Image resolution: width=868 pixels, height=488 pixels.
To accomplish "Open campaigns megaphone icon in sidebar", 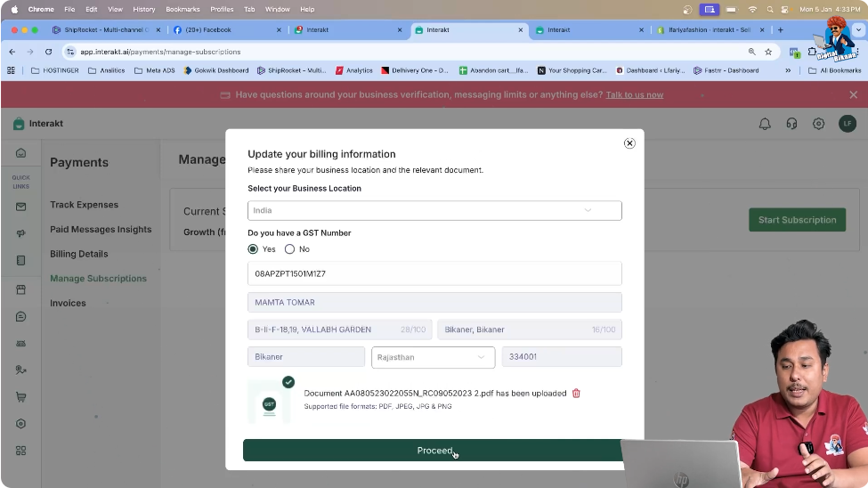I will click(21, 233).
